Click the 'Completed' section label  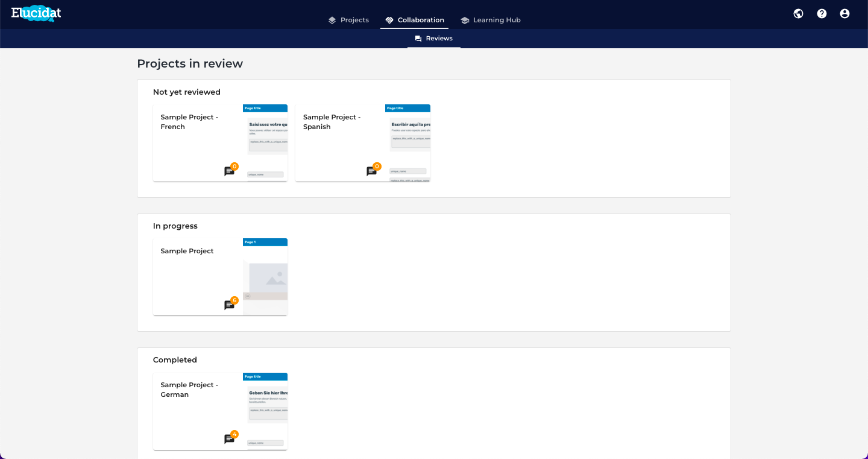click(175, 360)
